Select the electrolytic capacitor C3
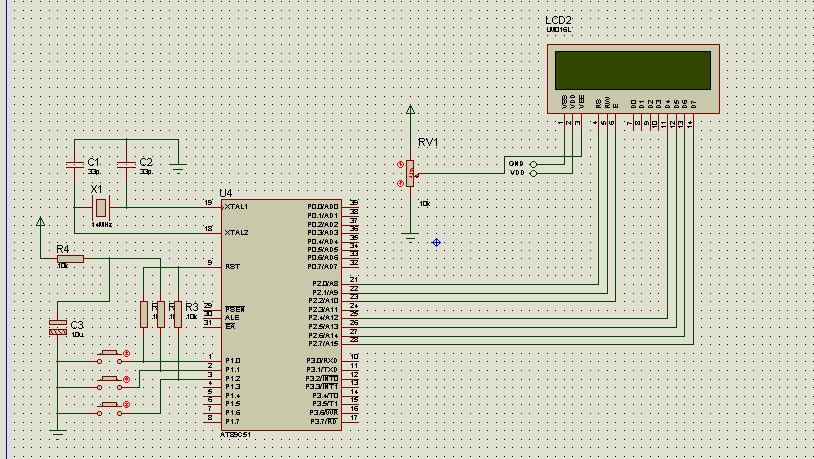 pyautogui.click(x=58, y=327)
